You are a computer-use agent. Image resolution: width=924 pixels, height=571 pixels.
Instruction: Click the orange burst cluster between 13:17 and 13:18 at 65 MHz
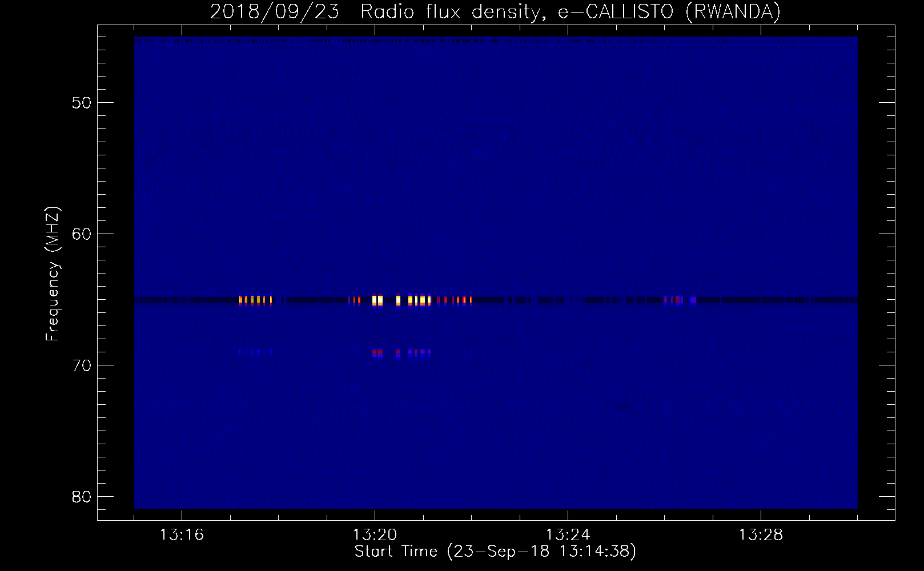tap(255, 300)
